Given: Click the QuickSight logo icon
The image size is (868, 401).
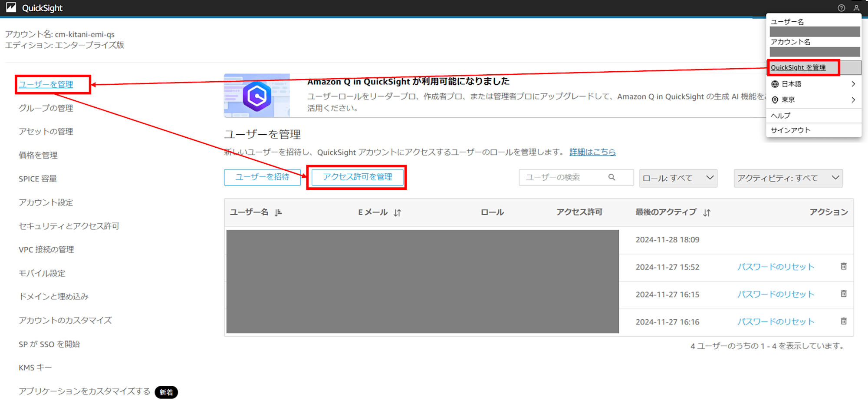Looking at the screenshot, I should (x=11, y=7).
